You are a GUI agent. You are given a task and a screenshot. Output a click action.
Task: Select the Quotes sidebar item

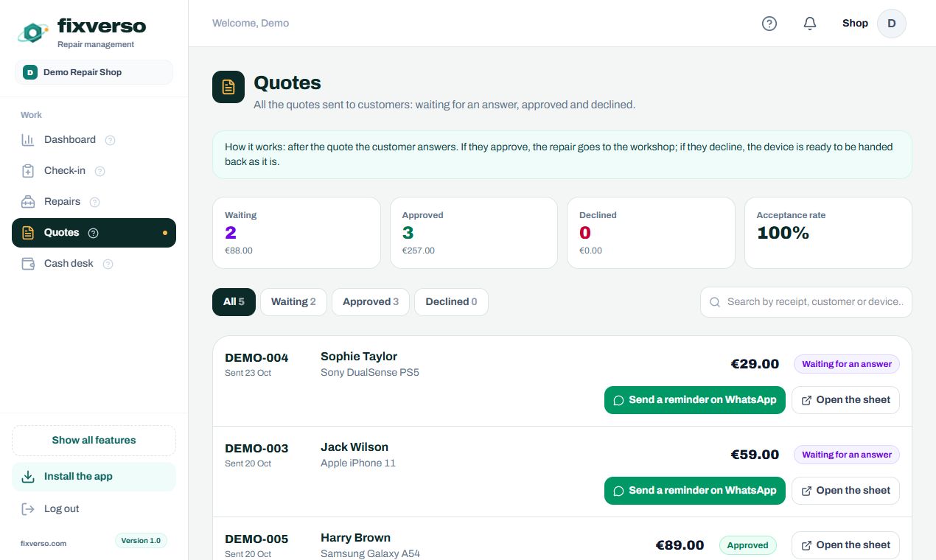[x=94, y=233]
